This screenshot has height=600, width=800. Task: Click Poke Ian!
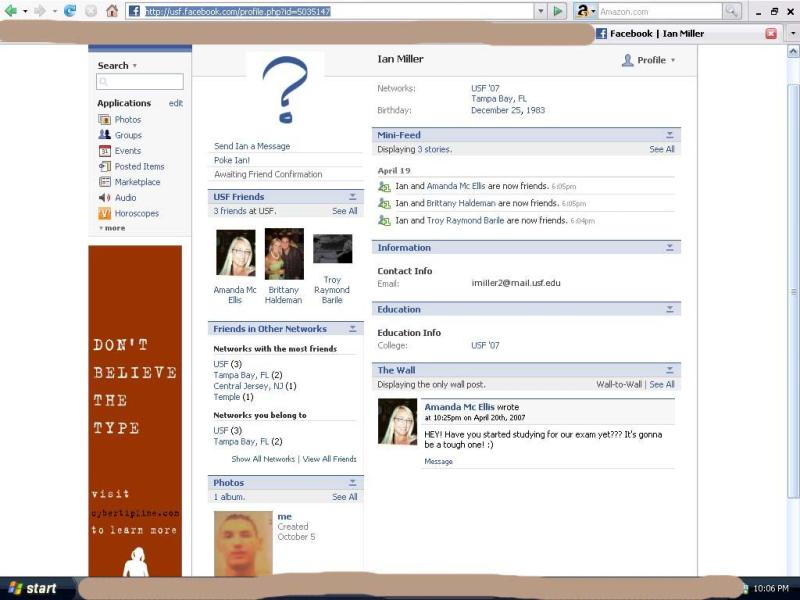tap(232, 160)
